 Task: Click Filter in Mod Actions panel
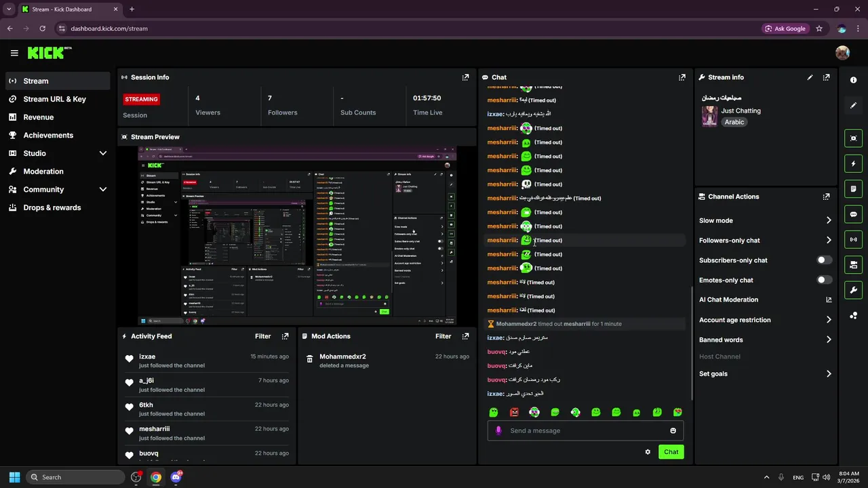[443, 336]
